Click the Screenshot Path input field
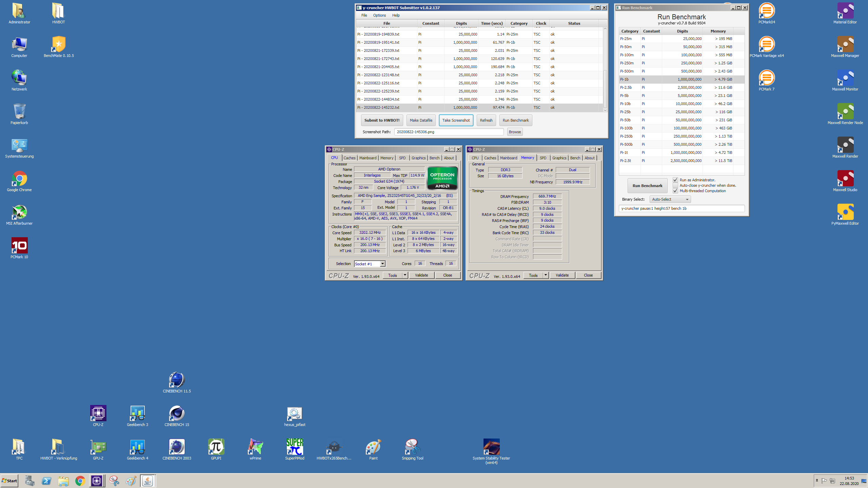Screen dimensions: 868x488 [x=449, y=132]
